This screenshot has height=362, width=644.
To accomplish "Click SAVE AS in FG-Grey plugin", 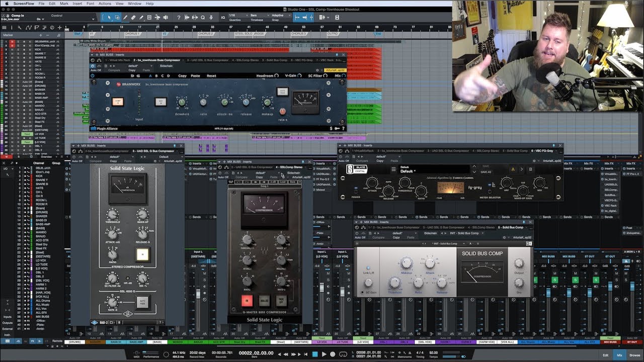I will (486, 172).
